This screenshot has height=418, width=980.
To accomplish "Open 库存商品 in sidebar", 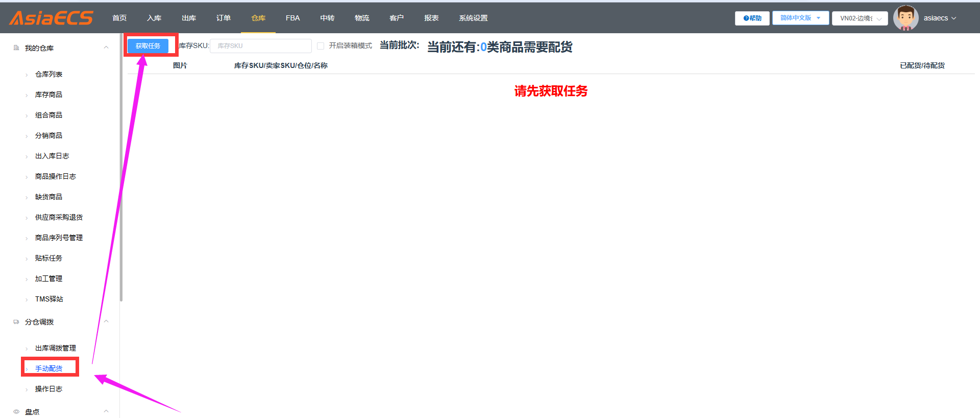I will point(49,95).
